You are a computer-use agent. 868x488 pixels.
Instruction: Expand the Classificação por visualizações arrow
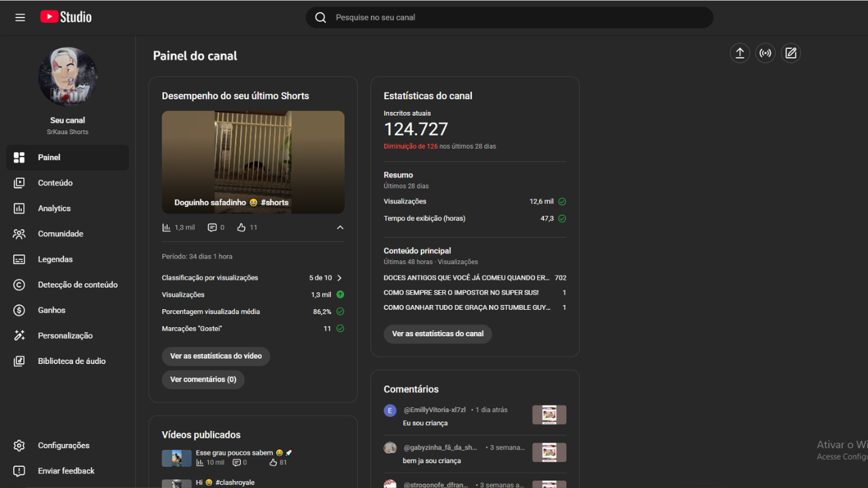point(340,278)
